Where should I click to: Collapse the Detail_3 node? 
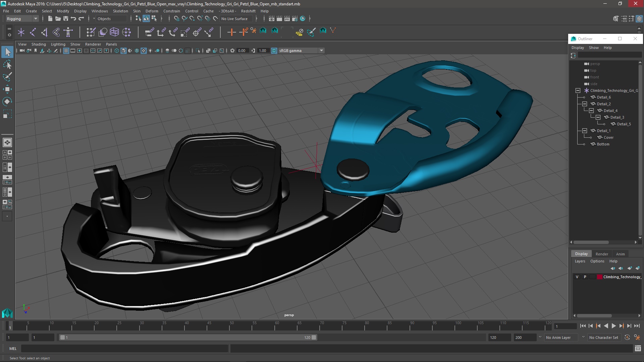598,117
